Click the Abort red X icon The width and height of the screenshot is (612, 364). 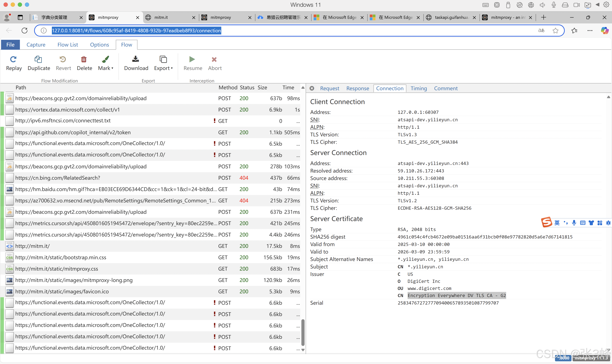[214, 59]
